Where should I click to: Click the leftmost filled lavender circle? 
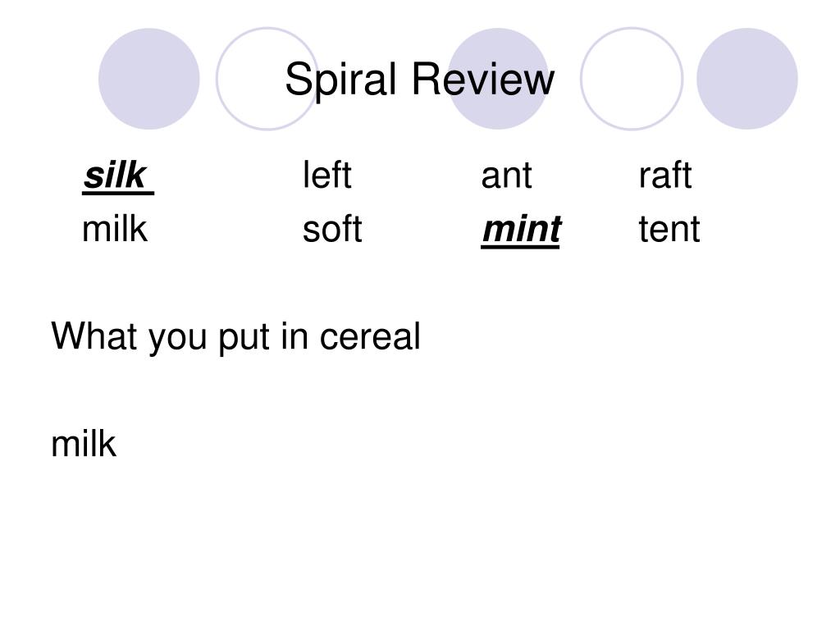click(x=149, y=79)
